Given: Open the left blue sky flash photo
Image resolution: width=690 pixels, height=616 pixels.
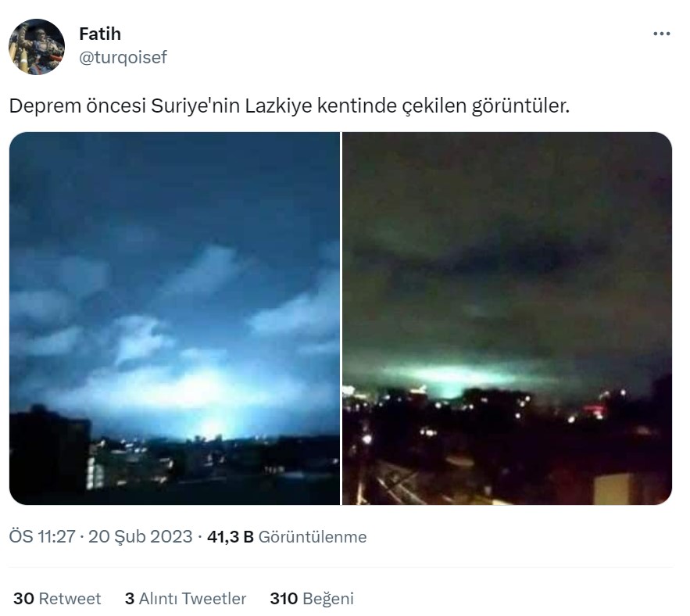Looking at the screenshot, I should point(175,318).
